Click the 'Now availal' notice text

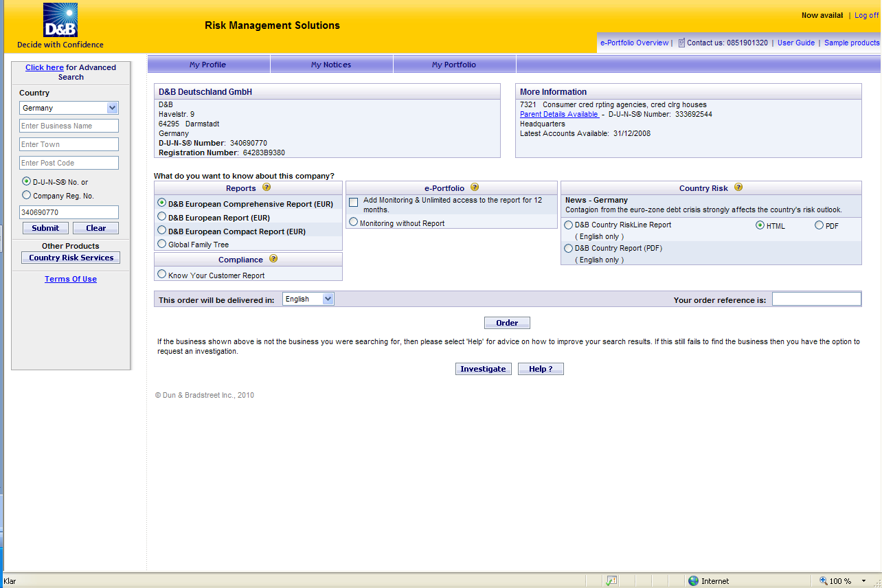[822, 15]
